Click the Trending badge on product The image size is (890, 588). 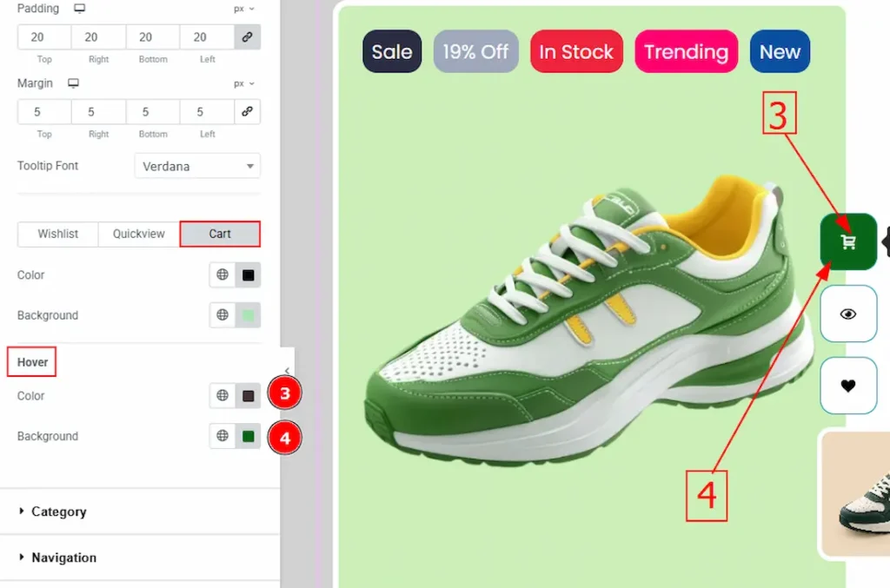coord(686,51)
